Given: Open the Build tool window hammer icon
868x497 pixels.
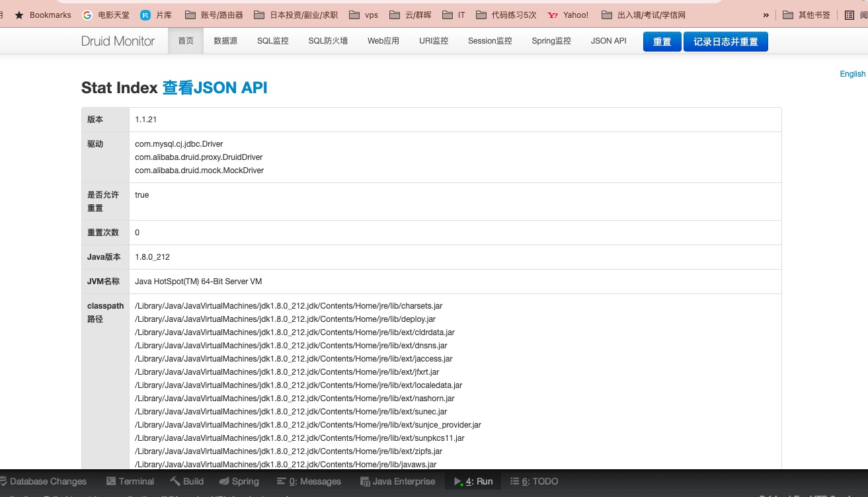Looking at the screenshot, I should point(175,481).
